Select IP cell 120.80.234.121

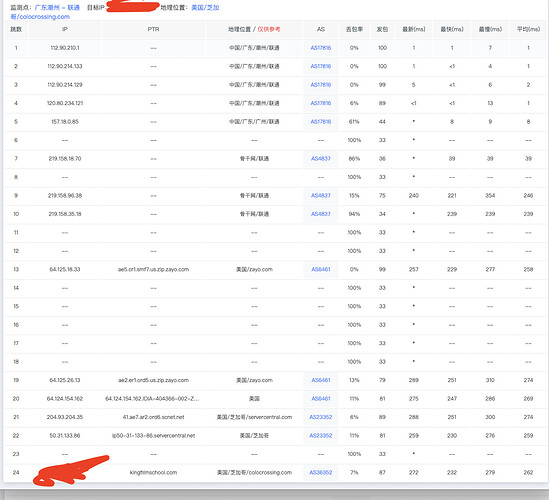click(x=65, y=103)
